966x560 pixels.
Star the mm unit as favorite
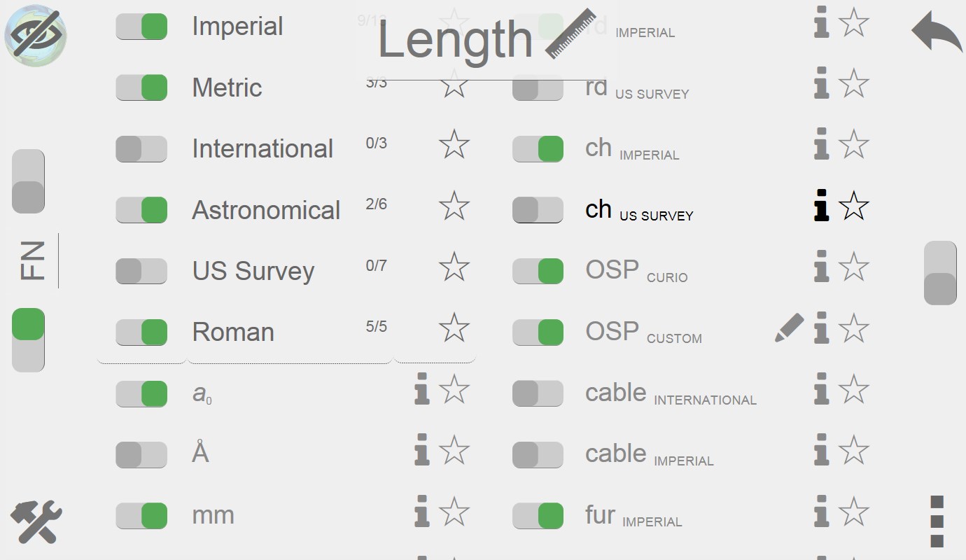(454, 512)
